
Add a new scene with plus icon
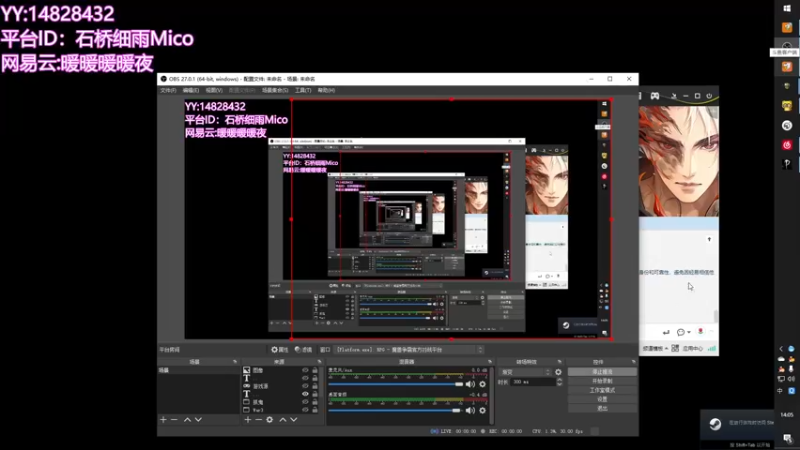click(163, 419)
